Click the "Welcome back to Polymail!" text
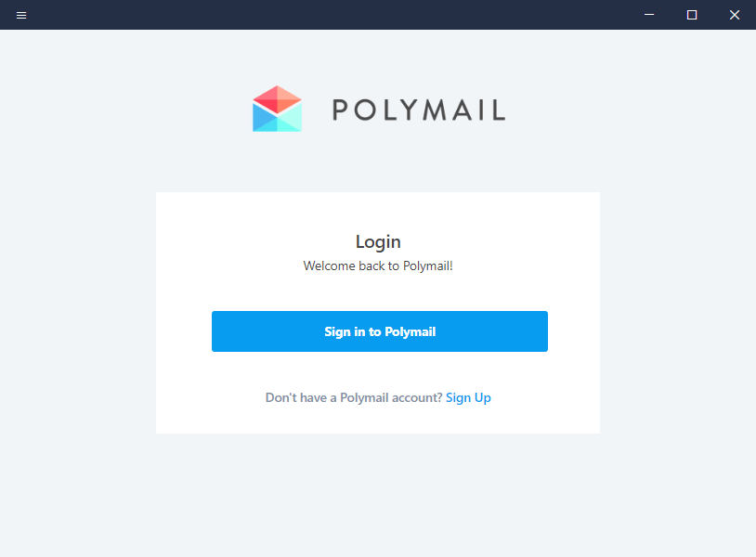The height and width of the screenshot is (557, 756). point(378,266)
